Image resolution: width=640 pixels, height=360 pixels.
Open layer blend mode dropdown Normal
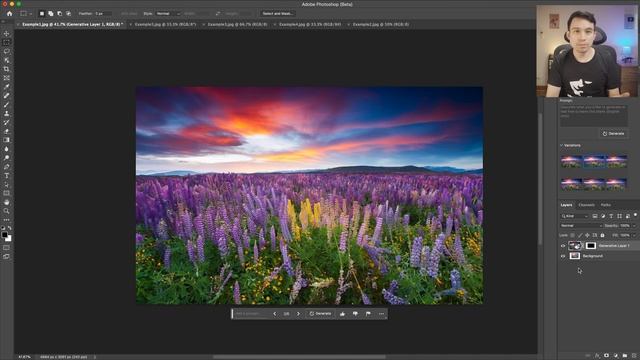pos(581,226)
